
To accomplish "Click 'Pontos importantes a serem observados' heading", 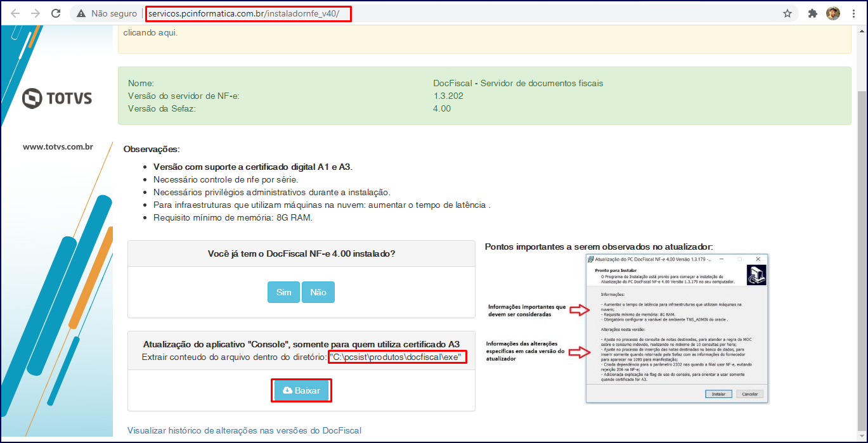I will pos(599,247).
